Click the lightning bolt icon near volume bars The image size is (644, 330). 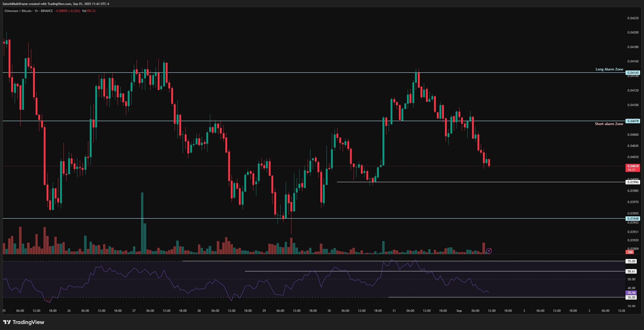pyautogui.click(x=489, y=251)
